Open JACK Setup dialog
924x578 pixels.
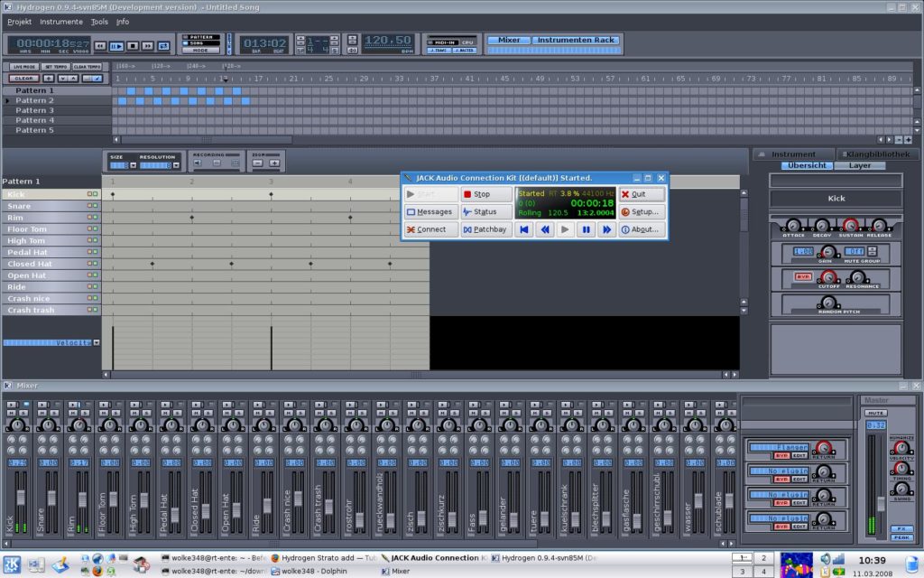(642, 211)
